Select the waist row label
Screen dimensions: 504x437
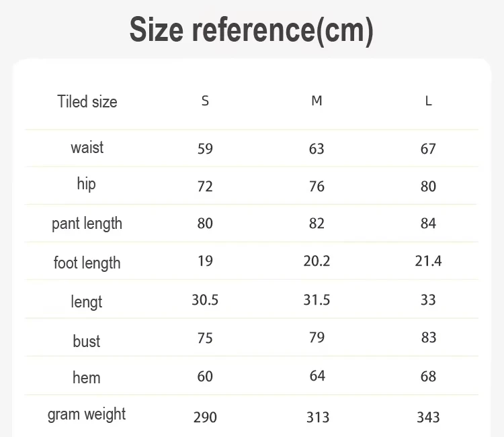87,148
